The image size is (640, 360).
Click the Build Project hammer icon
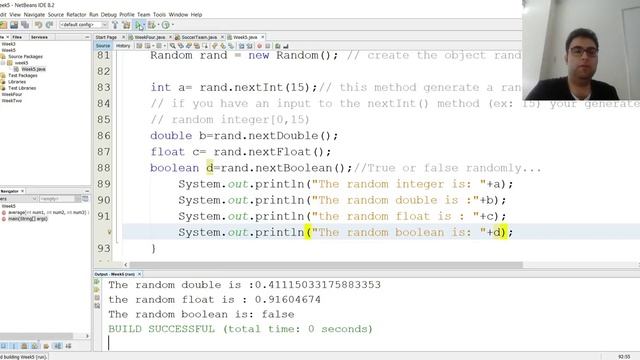[x=115, y=25]
